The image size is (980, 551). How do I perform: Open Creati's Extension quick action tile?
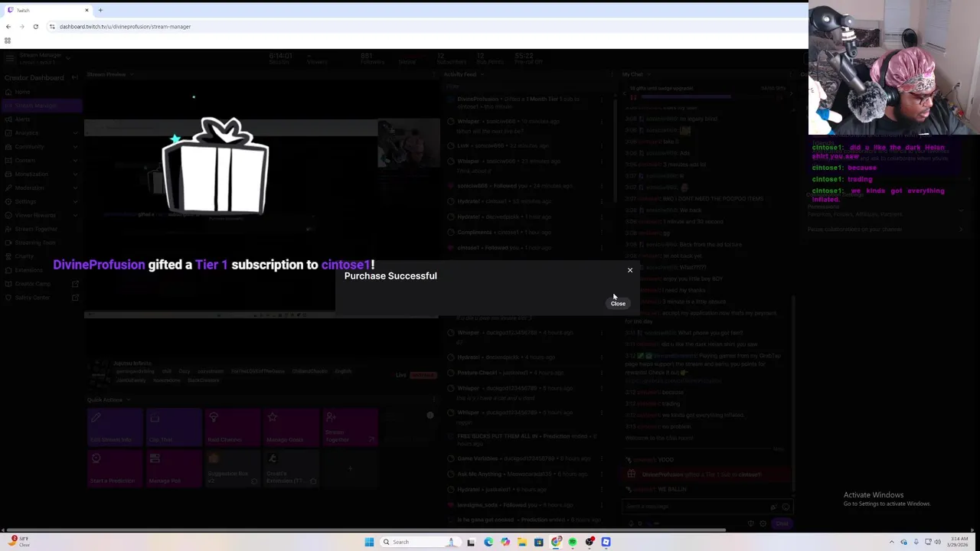pos(292,468)
